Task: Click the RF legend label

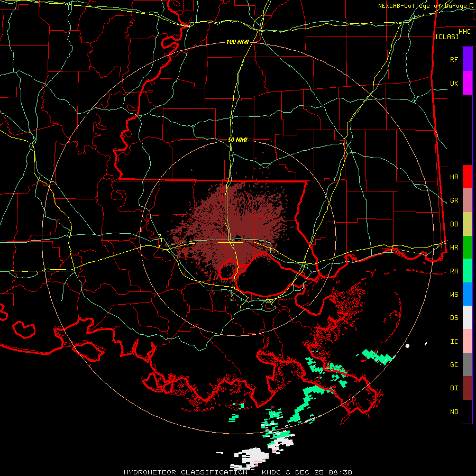Action: pyautogui.click(x=454, y=59)
